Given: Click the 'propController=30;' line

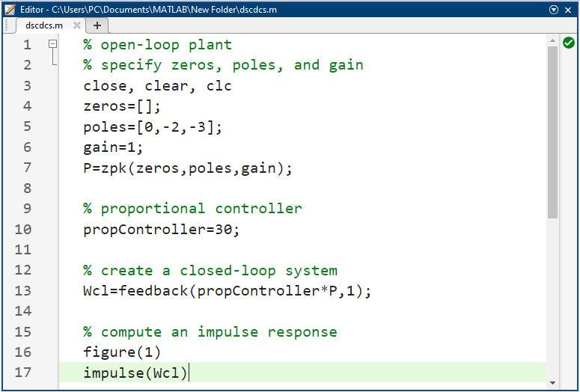Looking at the screenshot, I should point(162,230).
